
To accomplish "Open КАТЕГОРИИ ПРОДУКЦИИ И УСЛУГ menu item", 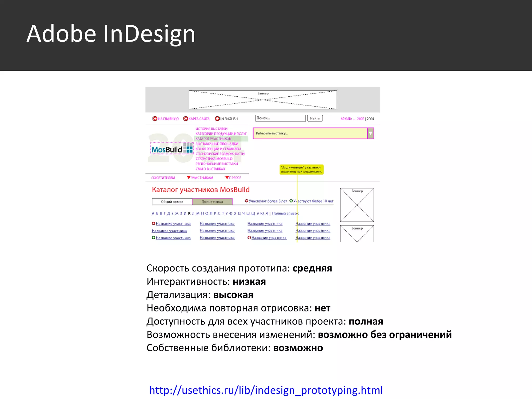I will (x=221, y=134).
